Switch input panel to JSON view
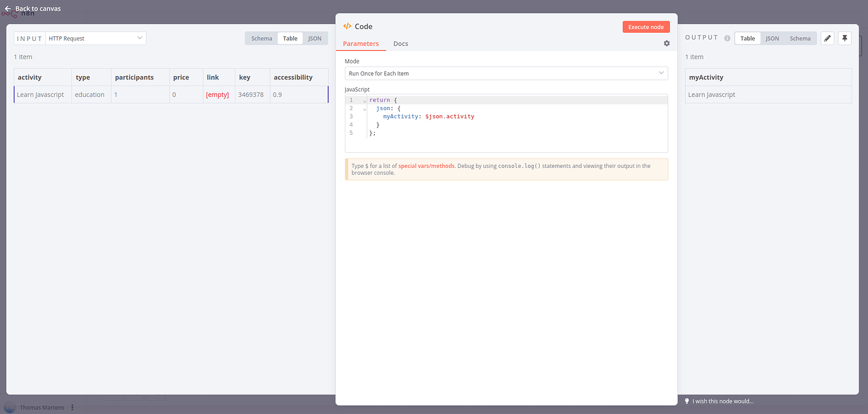Image resolution: width=868 pixels, height=414 pixels. pyautogui.click(x=314, y=38)
